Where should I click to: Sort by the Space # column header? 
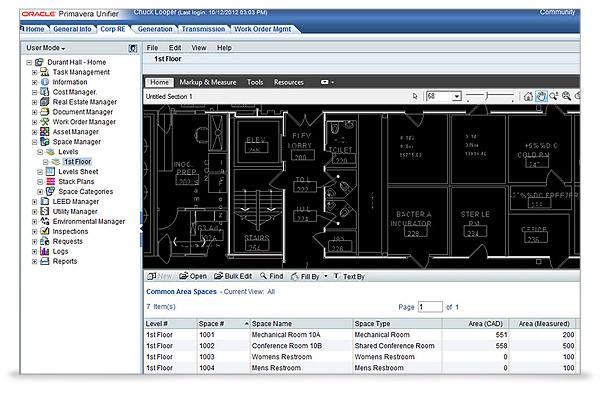coord(223,324)
